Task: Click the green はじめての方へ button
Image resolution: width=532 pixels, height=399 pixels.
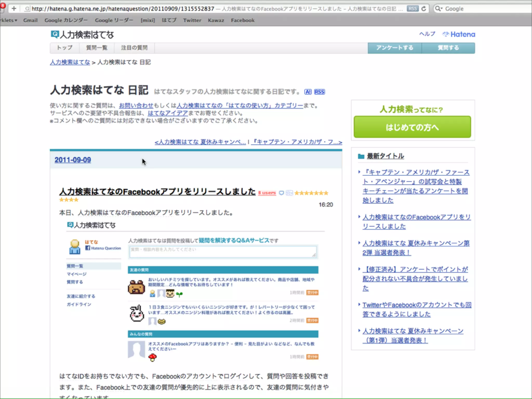Action: 412,127
